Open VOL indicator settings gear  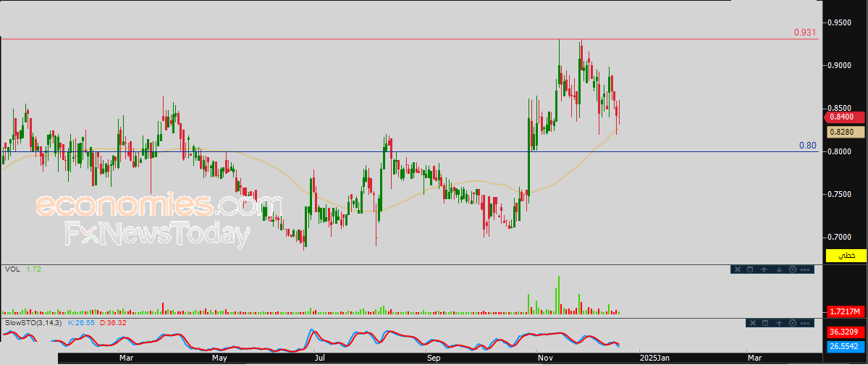tap(792, 269)
